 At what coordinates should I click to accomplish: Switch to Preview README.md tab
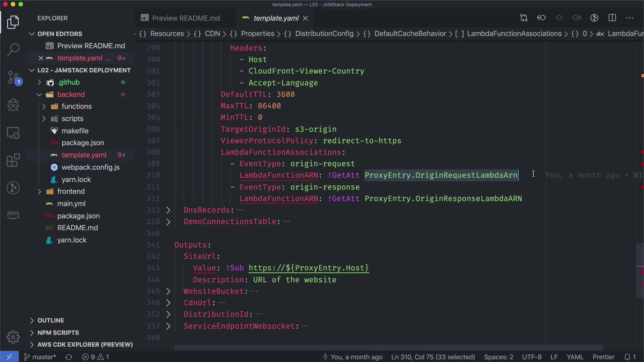click(185, 18)
